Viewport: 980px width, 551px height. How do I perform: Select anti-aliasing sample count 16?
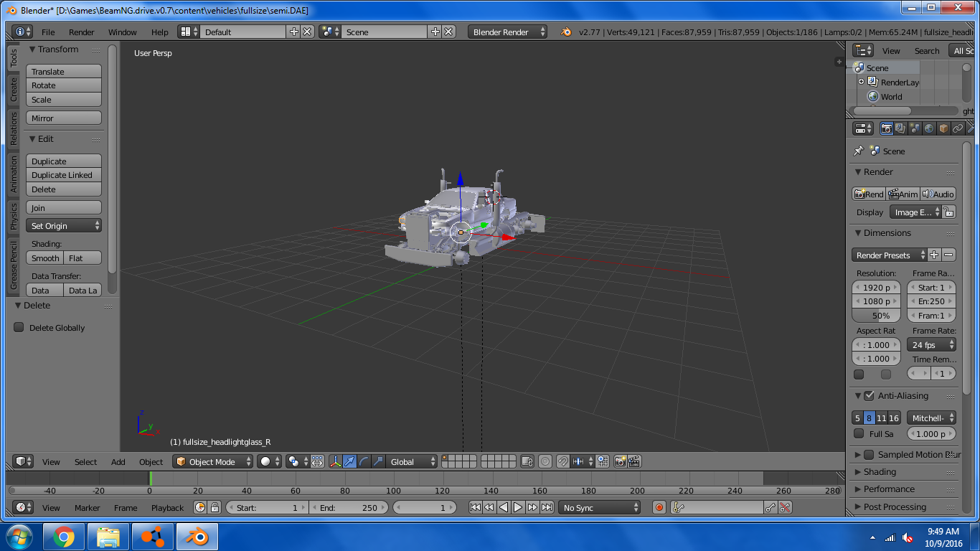tap(894, 418)
